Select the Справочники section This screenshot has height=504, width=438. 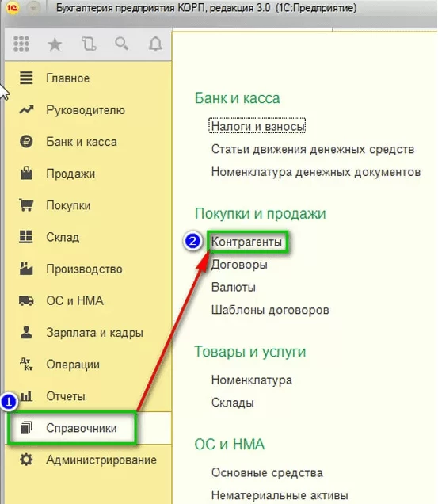82,429
